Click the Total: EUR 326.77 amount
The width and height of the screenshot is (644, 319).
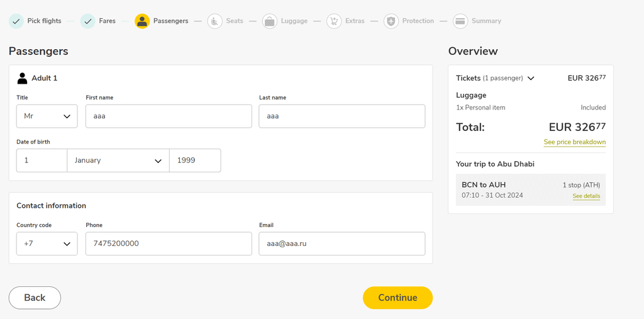click(577, 127)
